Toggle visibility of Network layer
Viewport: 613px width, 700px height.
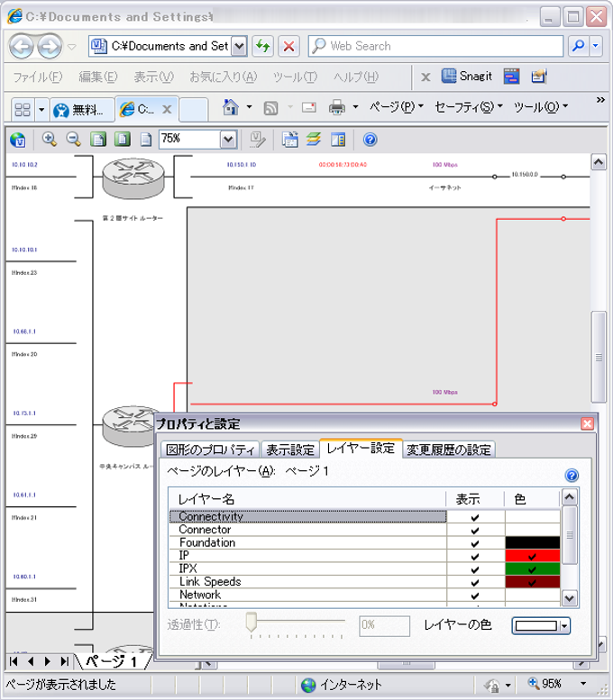[475, 595]
